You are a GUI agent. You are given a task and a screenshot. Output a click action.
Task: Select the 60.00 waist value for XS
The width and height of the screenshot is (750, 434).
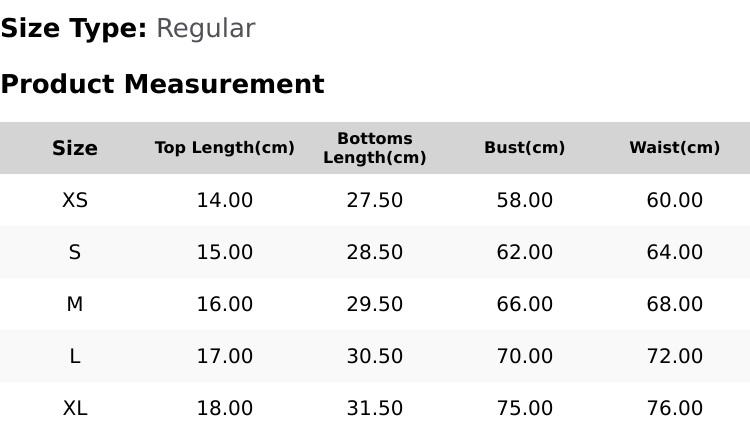pos(674,200)
